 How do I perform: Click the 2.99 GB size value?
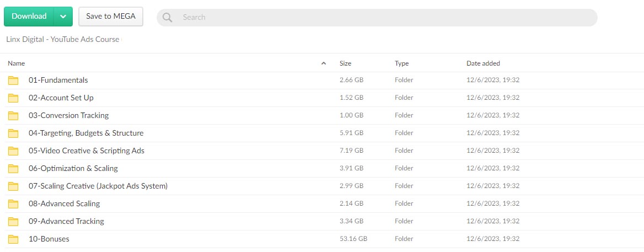click(x=352, y=186)
